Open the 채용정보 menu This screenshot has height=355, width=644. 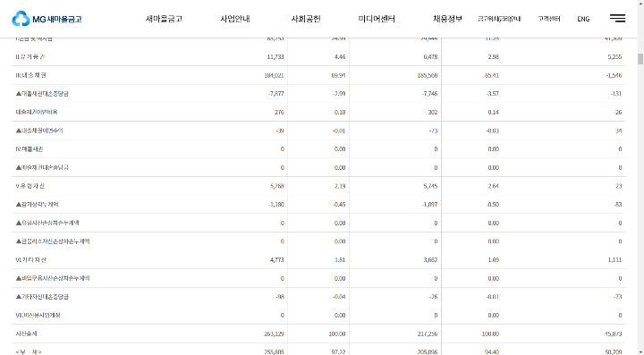pyautogui.click(x=448, y=19)
